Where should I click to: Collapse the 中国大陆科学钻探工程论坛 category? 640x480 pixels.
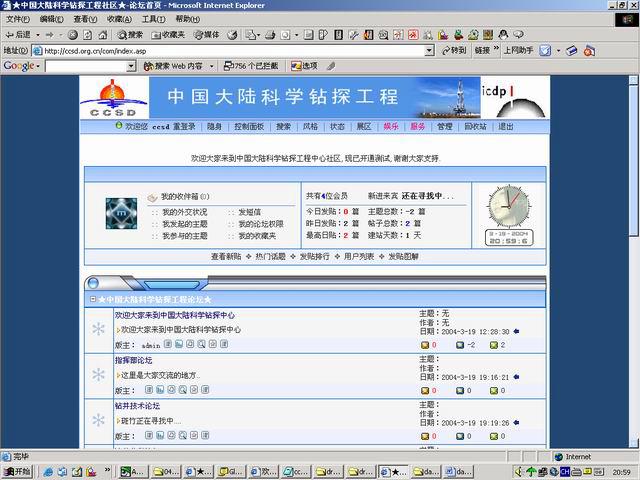click(92, 299)
